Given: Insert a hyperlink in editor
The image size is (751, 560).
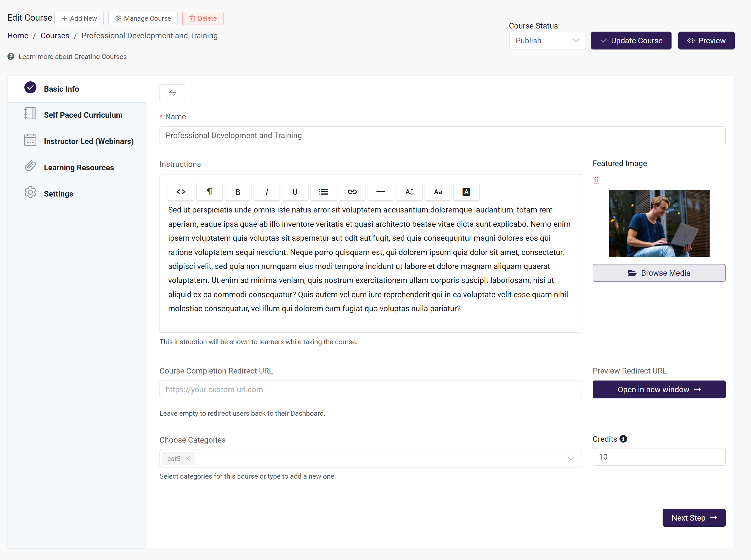Looking at the screenshot, I should (352, 192).
